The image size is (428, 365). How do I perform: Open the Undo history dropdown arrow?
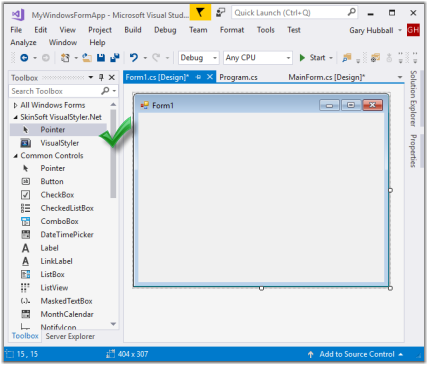145,58
